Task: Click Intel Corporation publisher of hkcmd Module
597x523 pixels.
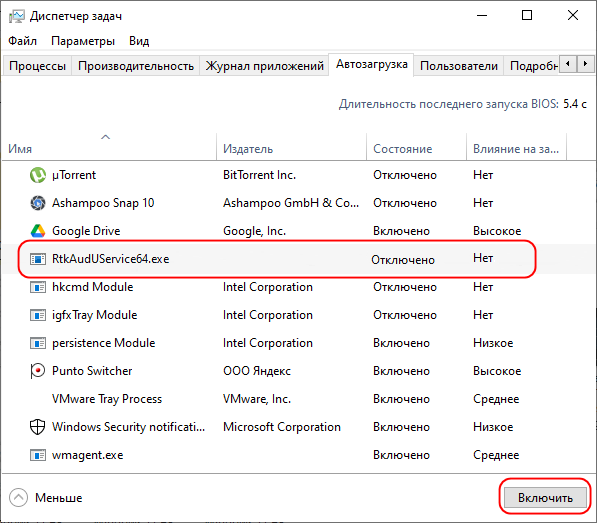Action: [x=268, y=287]
